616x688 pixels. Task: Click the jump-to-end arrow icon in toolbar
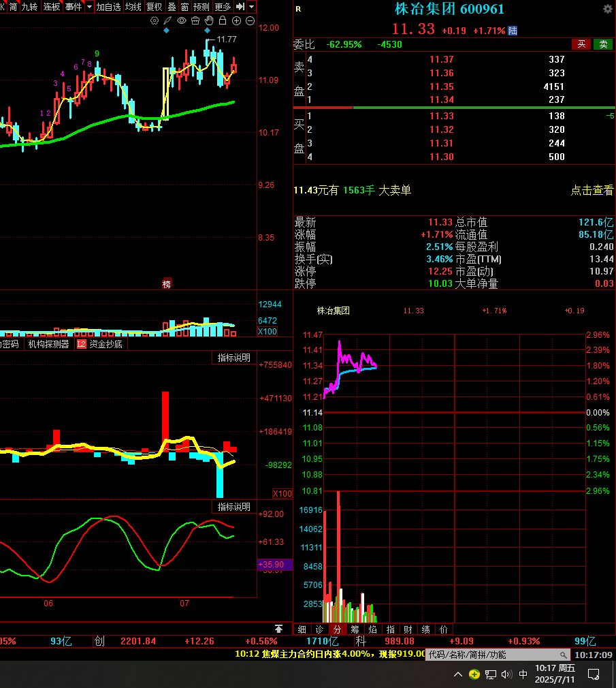click(x=240, y=7)
